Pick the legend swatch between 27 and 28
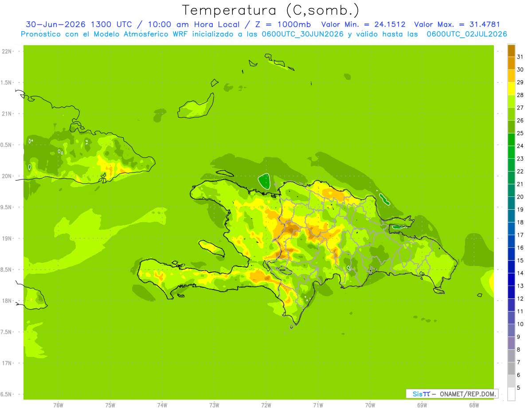The width and height of the screenshot is (532, 411). [511, 101]
